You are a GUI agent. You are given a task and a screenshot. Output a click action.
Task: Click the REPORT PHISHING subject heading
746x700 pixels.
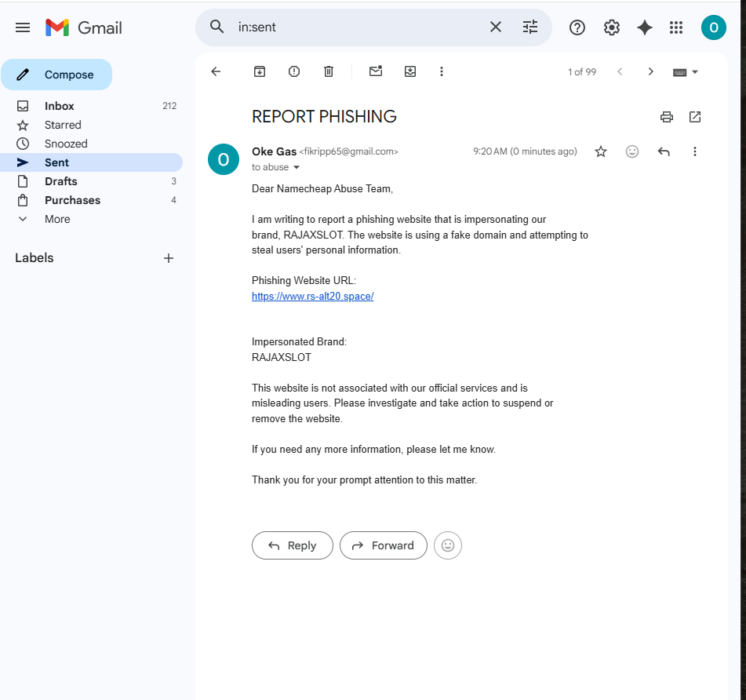click(324, 117)
